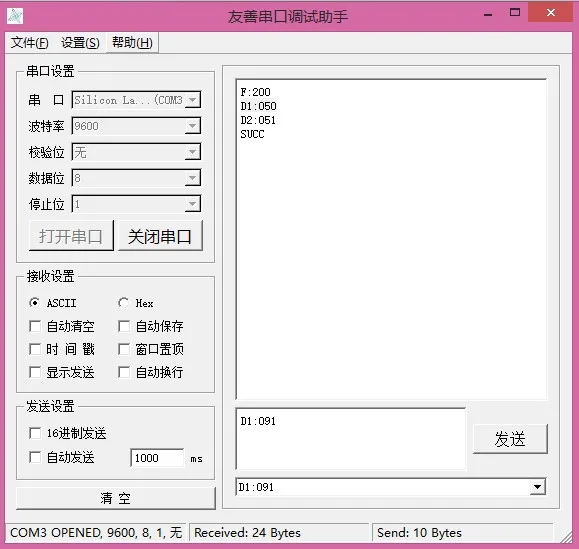Screen dimensions: 579x549
Task: Select the Hex receive mode radio
Action: (x=123, y=303)
